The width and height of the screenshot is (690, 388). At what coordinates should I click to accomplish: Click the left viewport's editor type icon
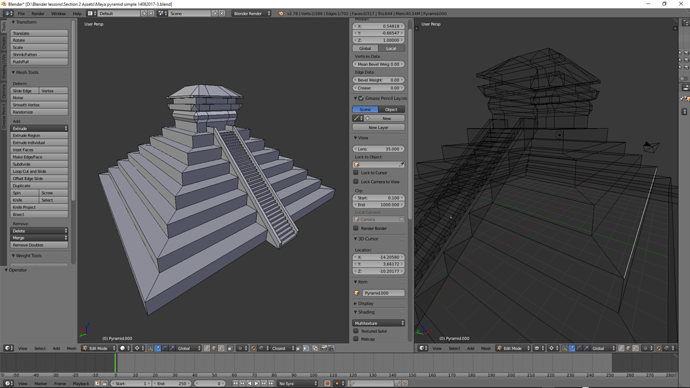click(x=8, y=348)
